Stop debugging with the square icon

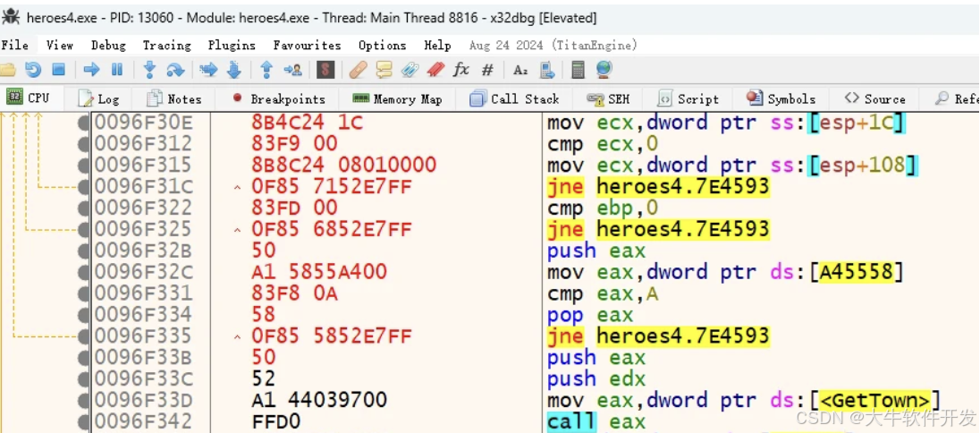(58, 70)
